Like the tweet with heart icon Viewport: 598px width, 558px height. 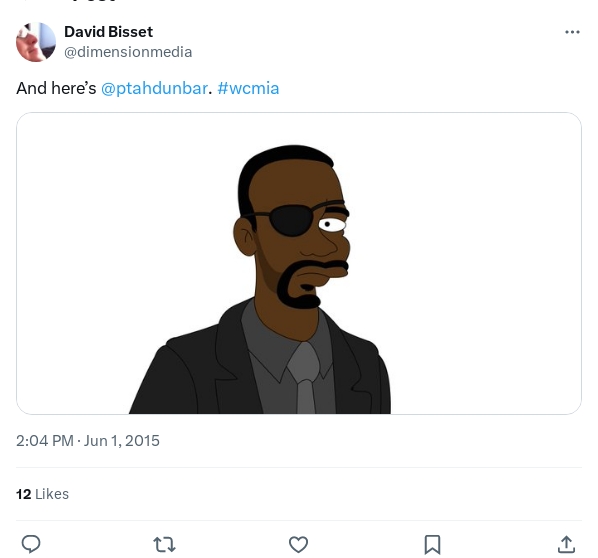pos(298,544)
